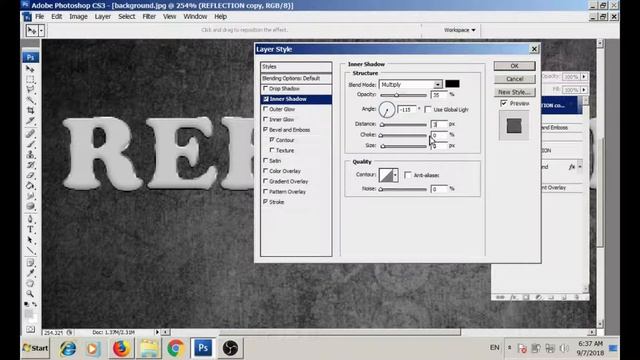
Task: Click Cancel in Layer Style dialog
Action: 514,79
